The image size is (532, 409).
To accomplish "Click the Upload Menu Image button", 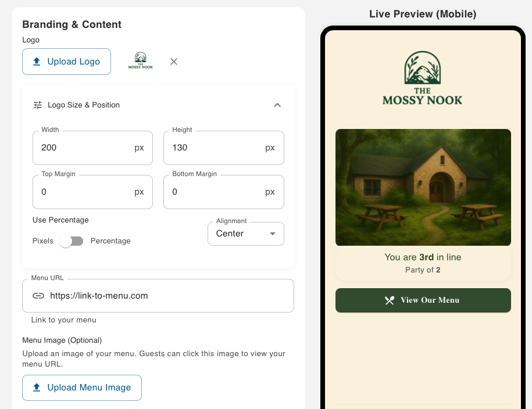I will tap(82, 388).
